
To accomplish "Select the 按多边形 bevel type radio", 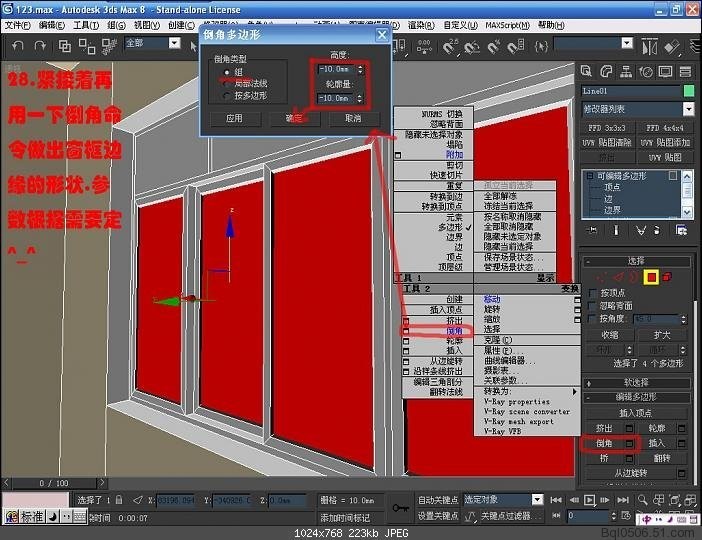I will click(x=227, y=95).
